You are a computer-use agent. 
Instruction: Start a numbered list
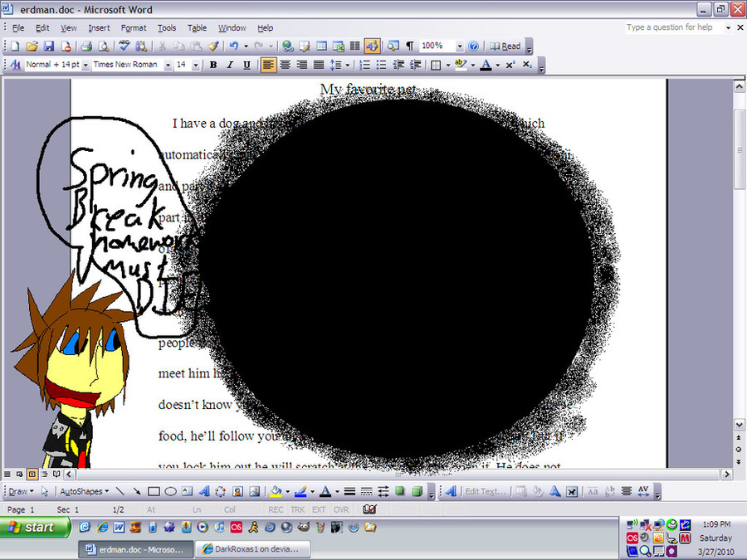(x=364, y=65)
